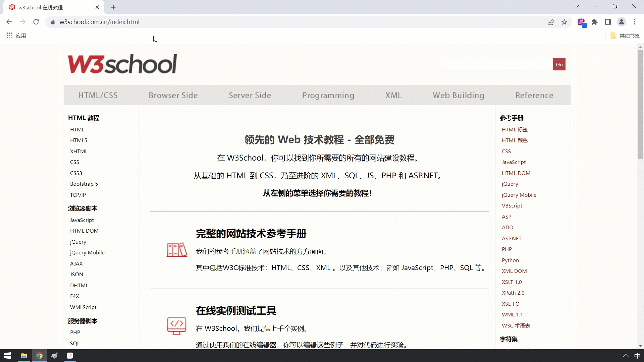Click the page vertical scrollbar thumb

(640, 104)
